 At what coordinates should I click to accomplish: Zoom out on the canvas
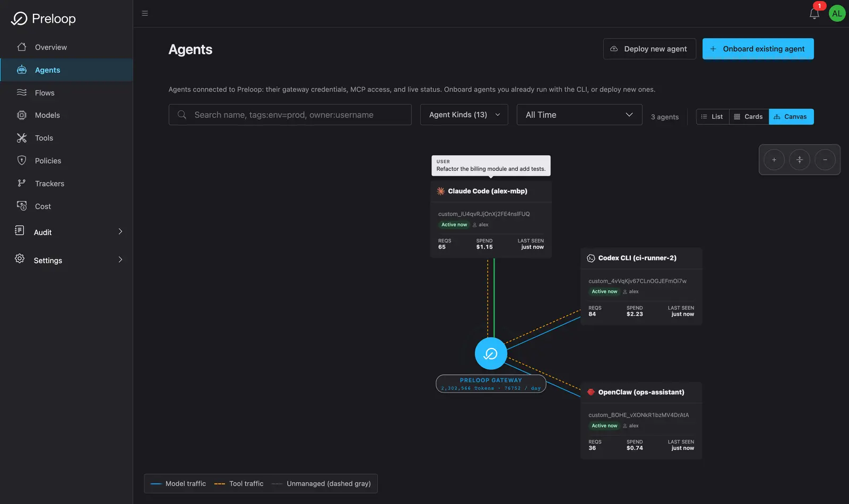point(825,160)
